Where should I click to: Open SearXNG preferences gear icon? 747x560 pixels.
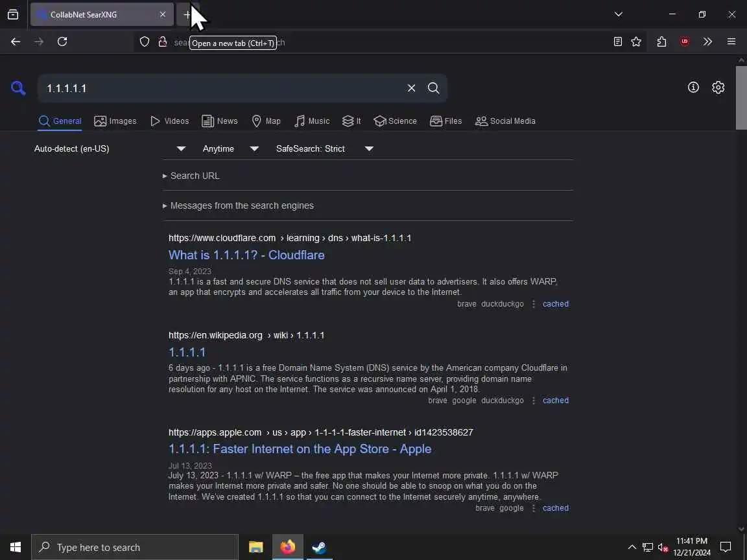tap(718, 87)
